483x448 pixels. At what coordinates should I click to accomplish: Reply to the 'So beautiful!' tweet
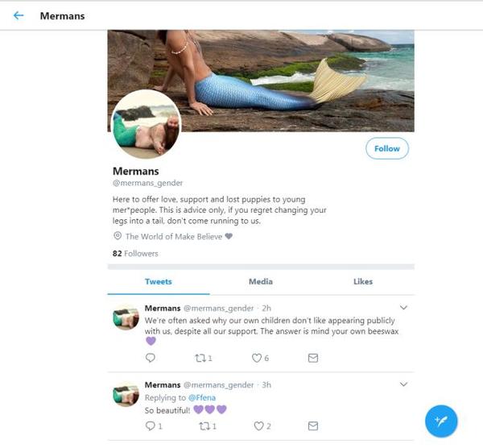[x=150, y=426]
